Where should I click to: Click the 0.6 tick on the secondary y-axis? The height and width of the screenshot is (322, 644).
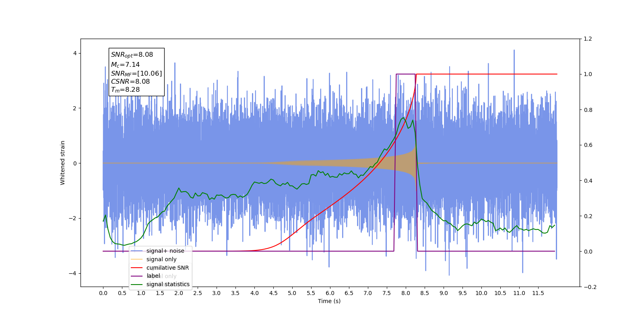[588, 145]
